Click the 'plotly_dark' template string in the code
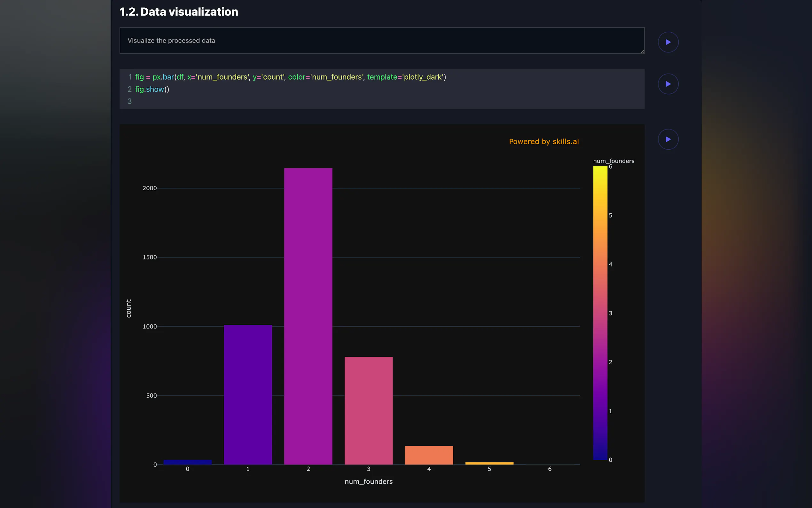Viewport: 812px width, 508px height. tap(423, 77)
